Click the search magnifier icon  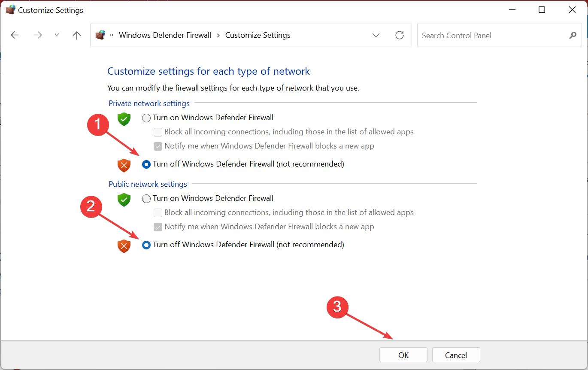[573, 35]
